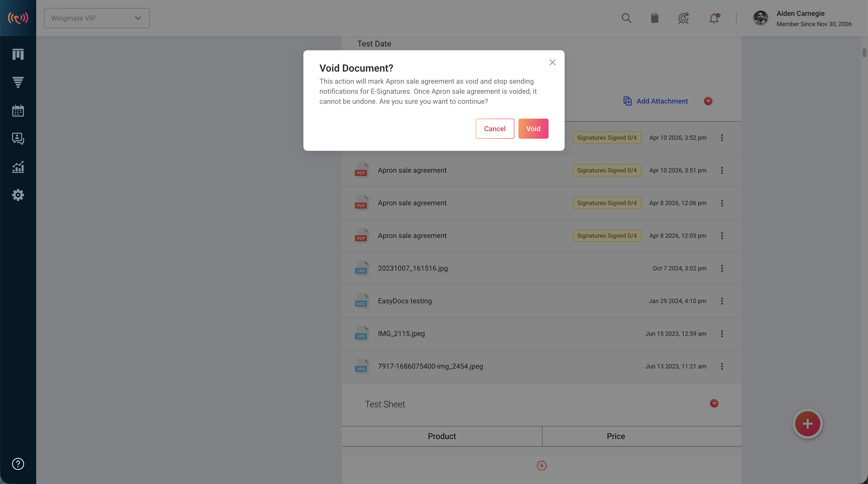The image size is (868, 484).
Task: Open options menu for Apr 10 3:51 pm agreement
Action: point(722,170)
